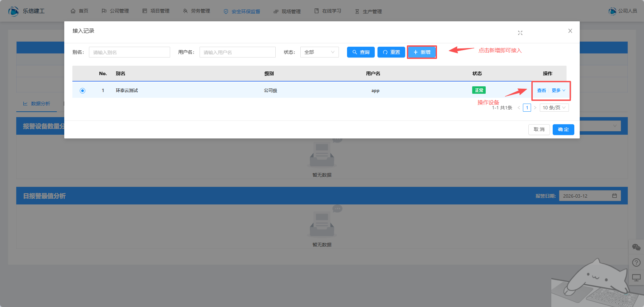Click the 公司人员 user avatar

point(612,11)
